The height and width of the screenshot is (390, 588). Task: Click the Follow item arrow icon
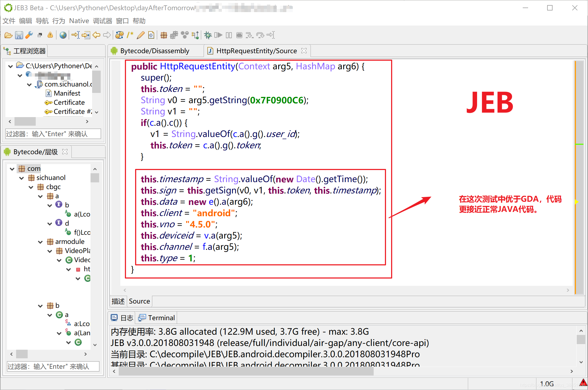tap(86, 35)
